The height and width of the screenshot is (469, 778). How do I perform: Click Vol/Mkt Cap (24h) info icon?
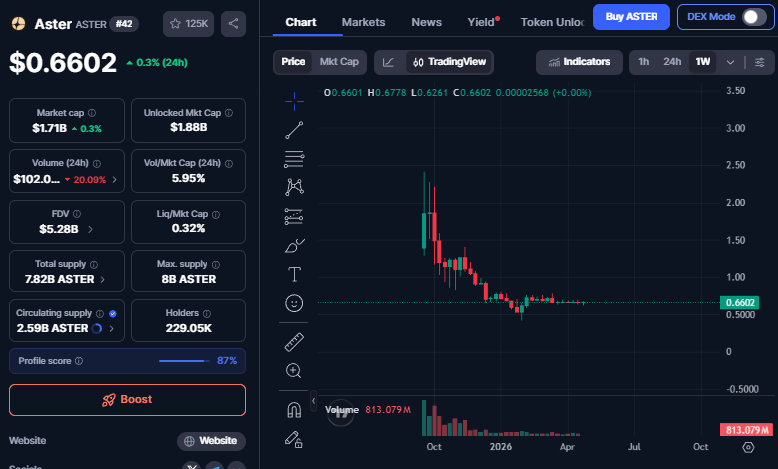click(x=229, y=163)
